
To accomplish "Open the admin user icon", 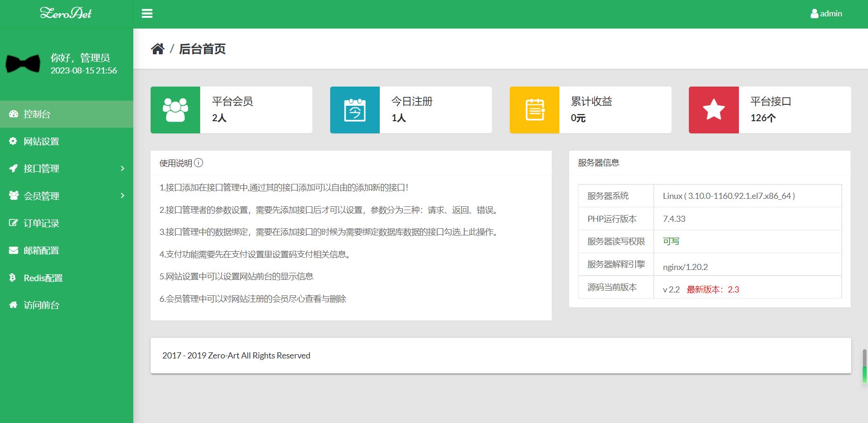I will point(814,14).
